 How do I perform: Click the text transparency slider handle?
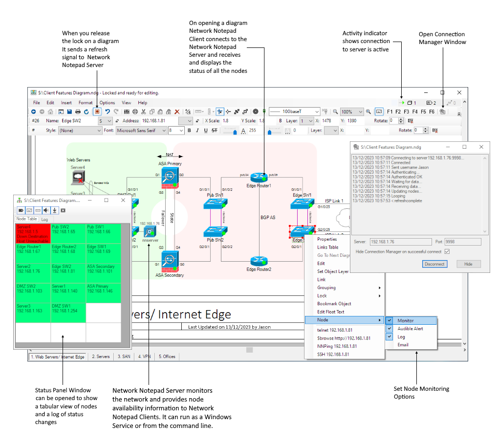[x=235, y=133]
